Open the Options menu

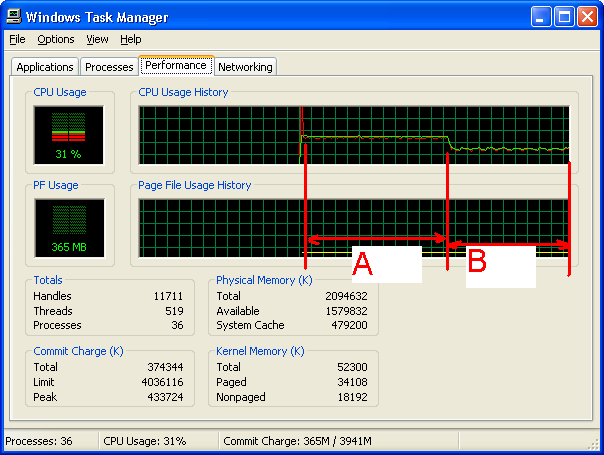pos(56,39)
